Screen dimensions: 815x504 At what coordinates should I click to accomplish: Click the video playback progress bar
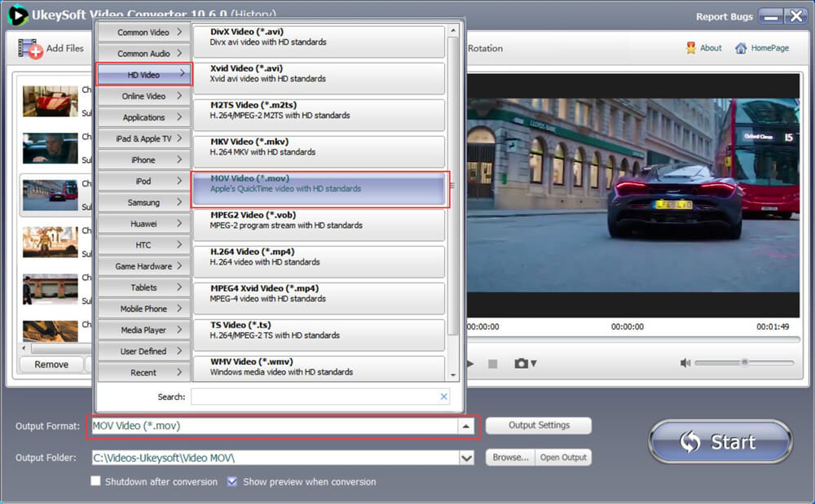click(x=633, y=340)
